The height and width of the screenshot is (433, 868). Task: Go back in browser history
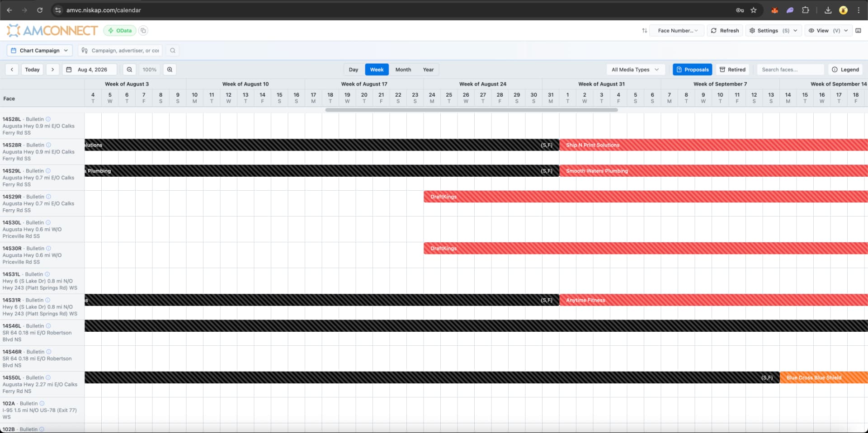tap(9, 10)
